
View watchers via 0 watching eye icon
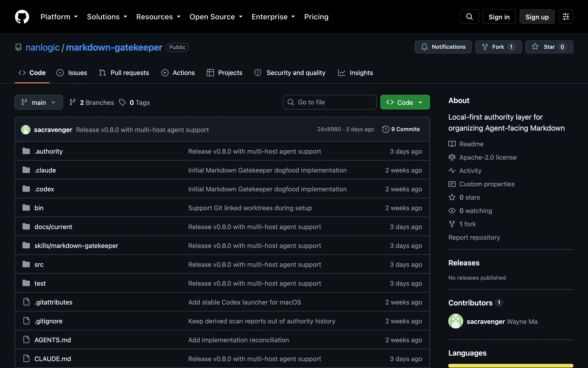452,210
